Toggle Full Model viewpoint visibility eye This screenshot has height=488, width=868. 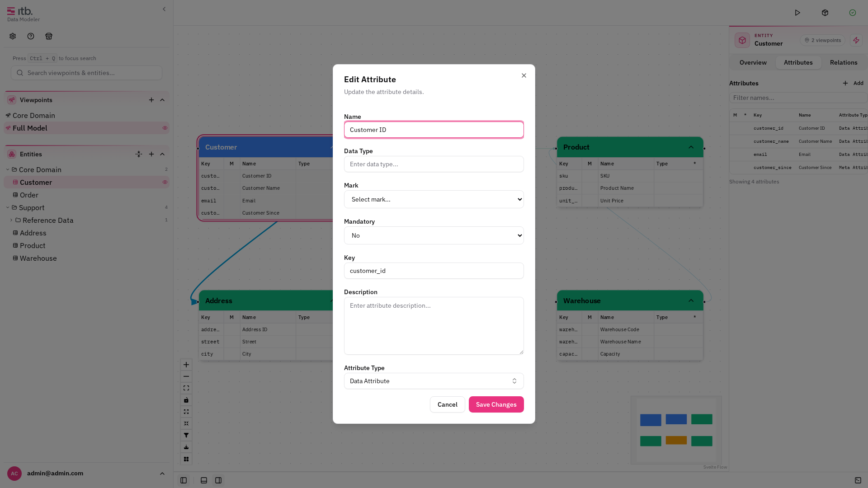click(165, 128)
